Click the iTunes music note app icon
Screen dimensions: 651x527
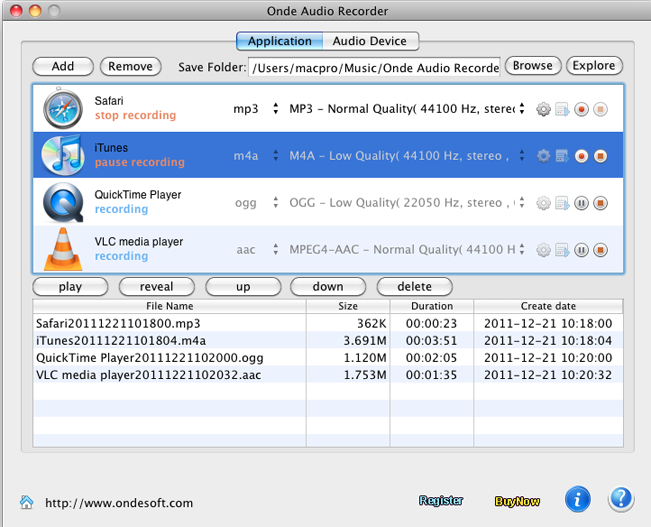[x=62, y=155]
